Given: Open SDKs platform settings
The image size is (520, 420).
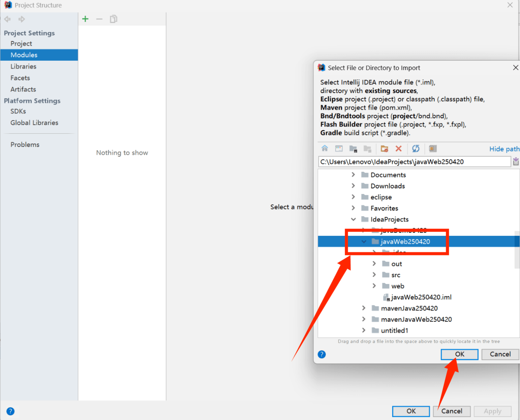Looking at the screenshot, I should (x=18, y=111).
